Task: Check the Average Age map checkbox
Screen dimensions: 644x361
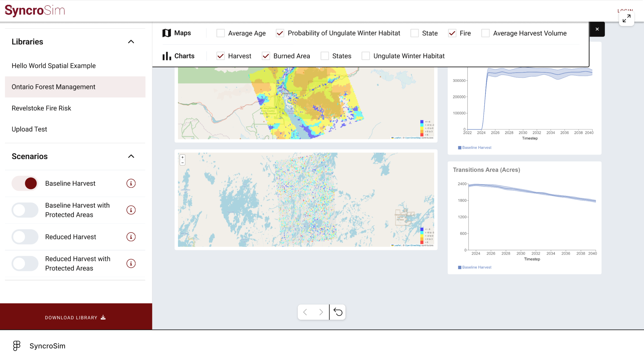Action: tap(221, 33)
